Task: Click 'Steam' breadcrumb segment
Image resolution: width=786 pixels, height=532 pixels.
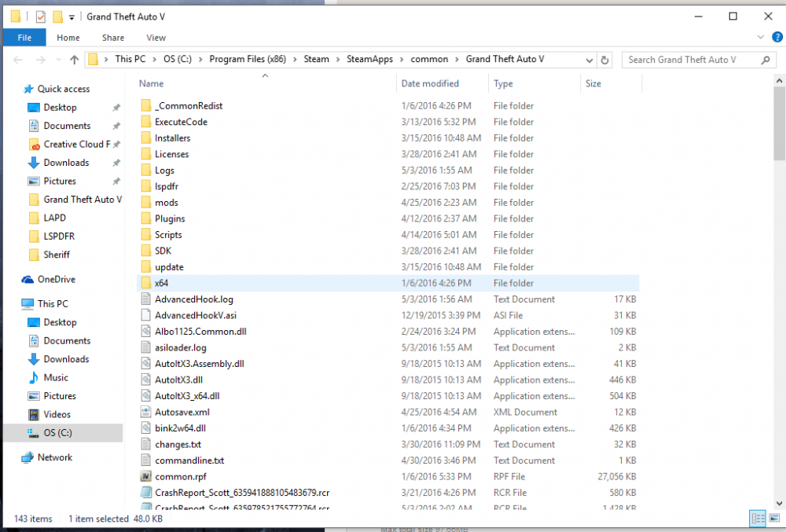Action: (x=316, y=59)
